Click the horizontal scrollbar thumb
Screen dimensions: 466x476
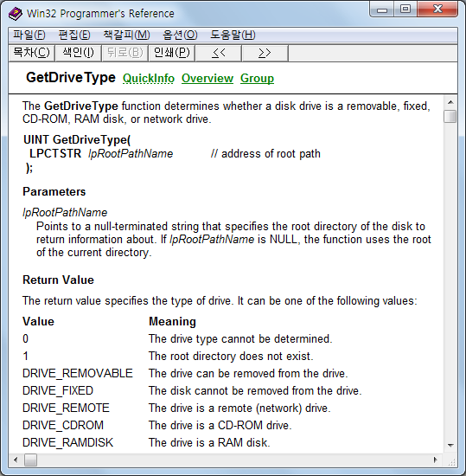[30, 460]
